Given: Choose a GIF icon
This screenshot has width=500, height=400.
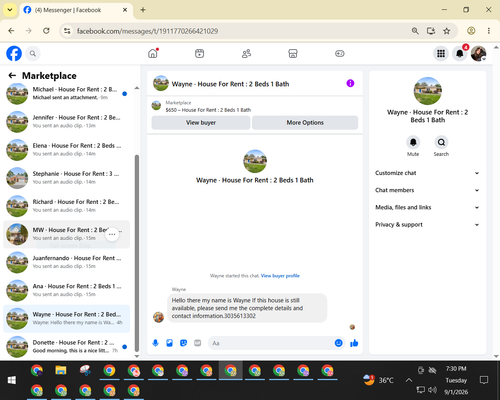Looking at the screenshot, I should click(x=197, y=343).
